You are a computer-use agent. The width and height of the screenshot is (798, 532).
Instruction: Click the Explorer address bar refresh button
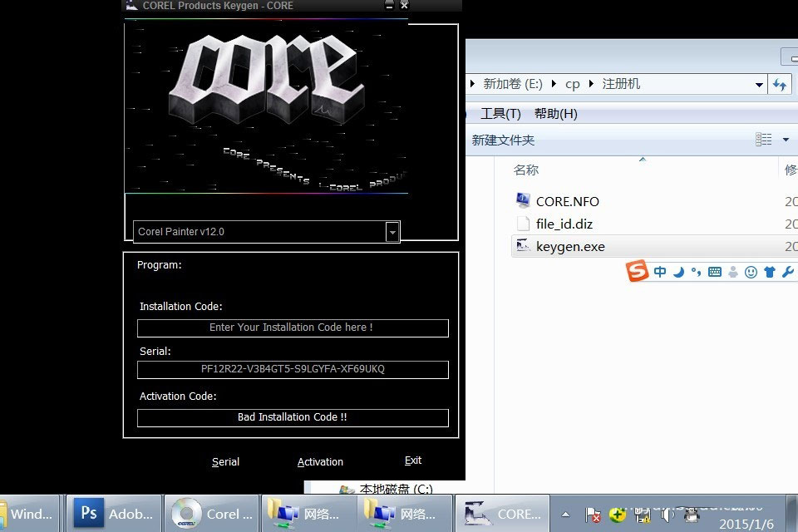(x=780, y=85)
